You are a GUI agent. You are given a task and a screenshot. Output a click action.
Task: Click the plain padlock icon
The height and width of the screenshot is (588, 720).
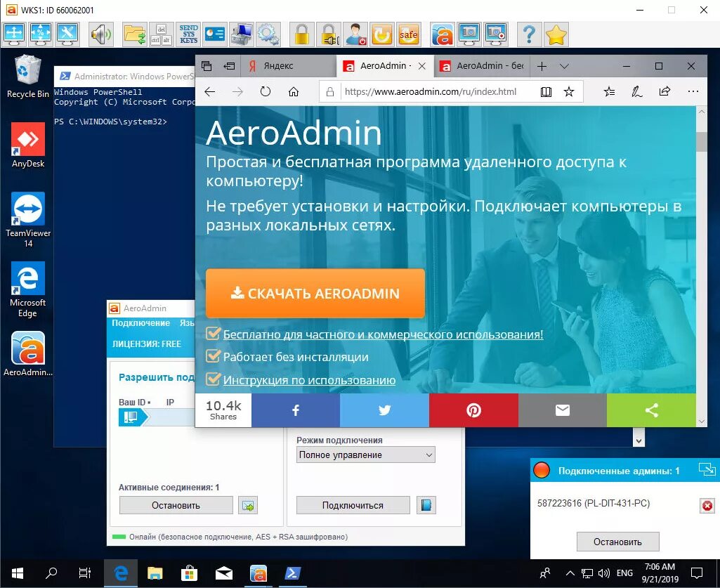(301, 34)
